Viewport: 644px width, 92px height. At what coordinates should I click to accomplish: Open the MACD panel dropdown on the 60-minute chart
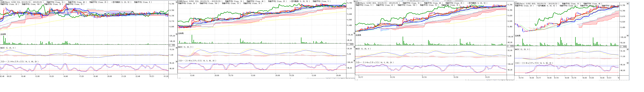pos(628,49)
